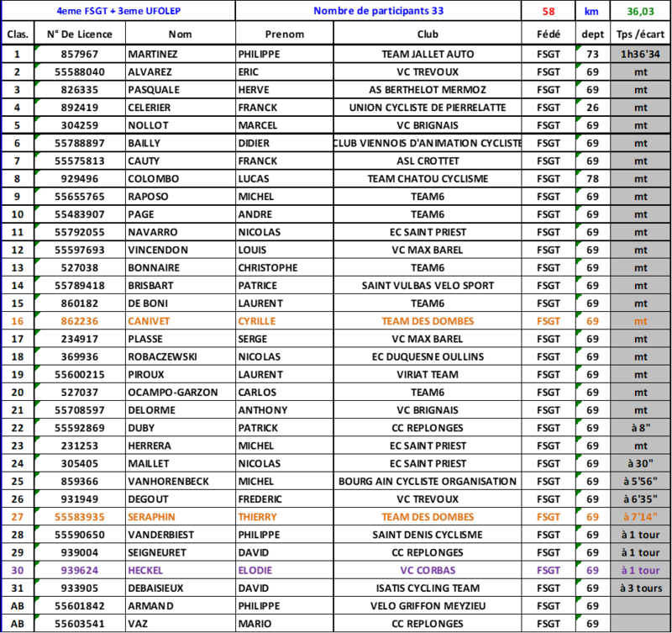Select licence number '55603541'
Screen dimensions: 672x633
[x=80, y=624]
